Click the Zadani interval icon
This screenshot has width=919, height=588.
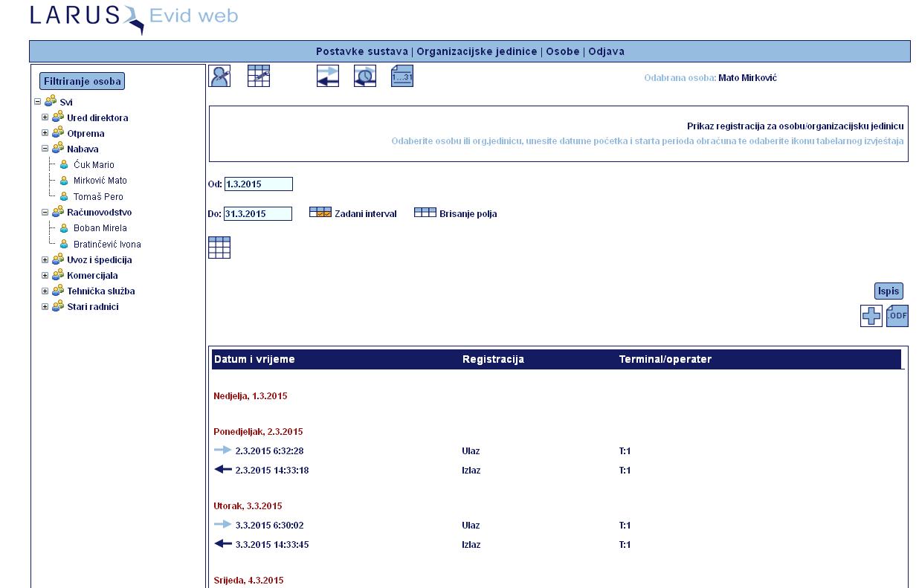[x=320, y=213]
